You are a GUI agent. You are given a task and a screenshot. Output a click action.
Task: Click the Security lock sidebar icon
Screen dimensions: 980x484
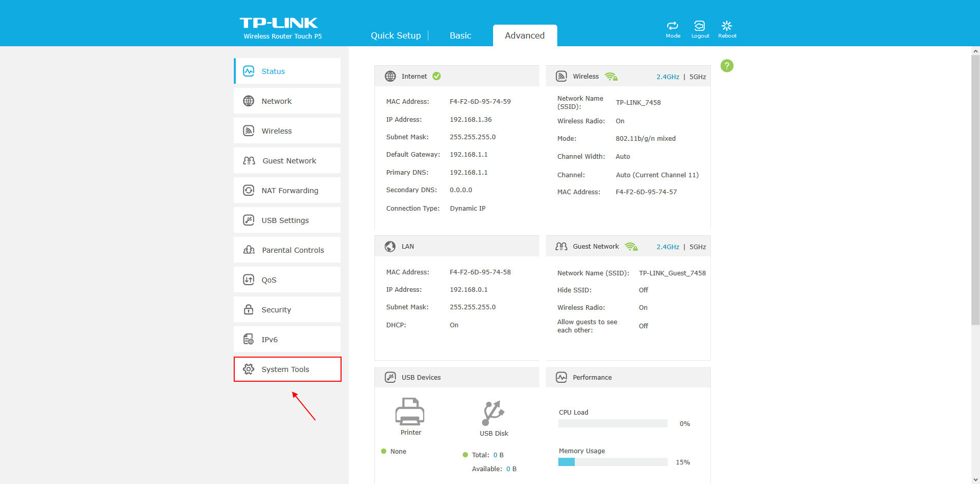point(249,309)
